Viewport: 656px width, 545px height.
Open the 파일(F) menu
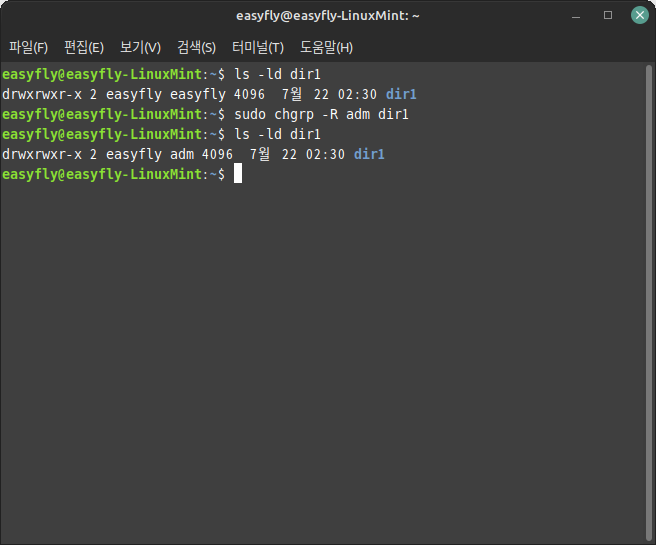[28, 47]
